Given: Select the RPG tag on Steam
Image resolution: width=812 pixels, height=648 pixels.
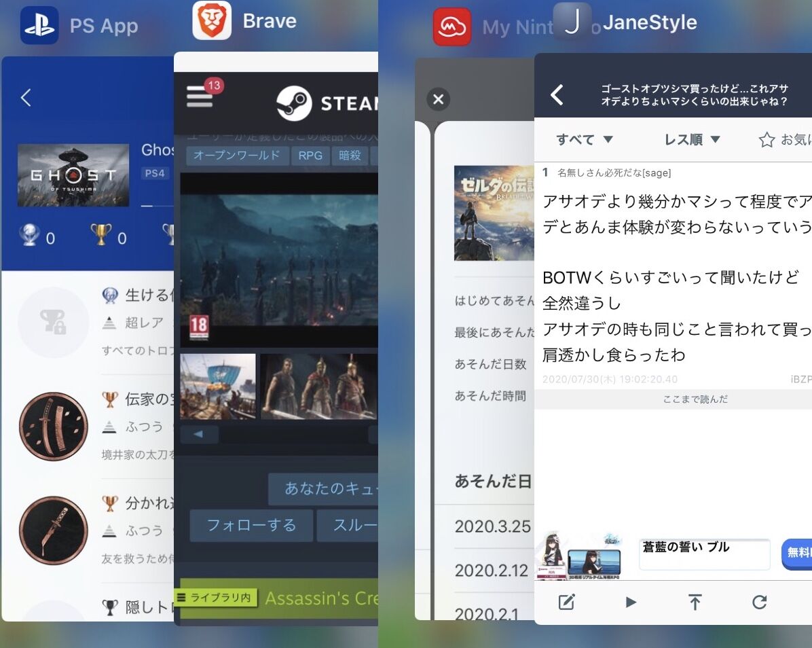Looking at the screenshot, I should pyautogui.click(x=310, y=156).
